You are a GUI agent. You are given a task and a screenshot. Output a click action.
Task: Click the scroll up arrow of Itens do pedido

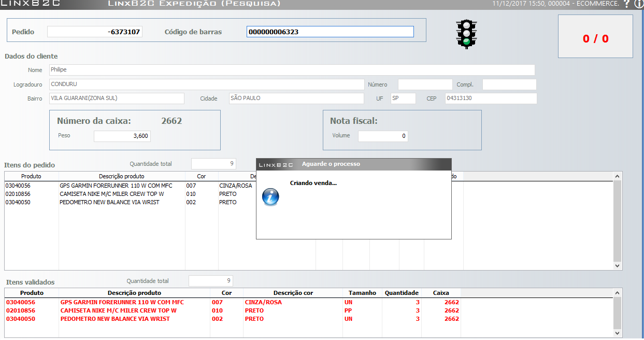(x=617, y=176)
